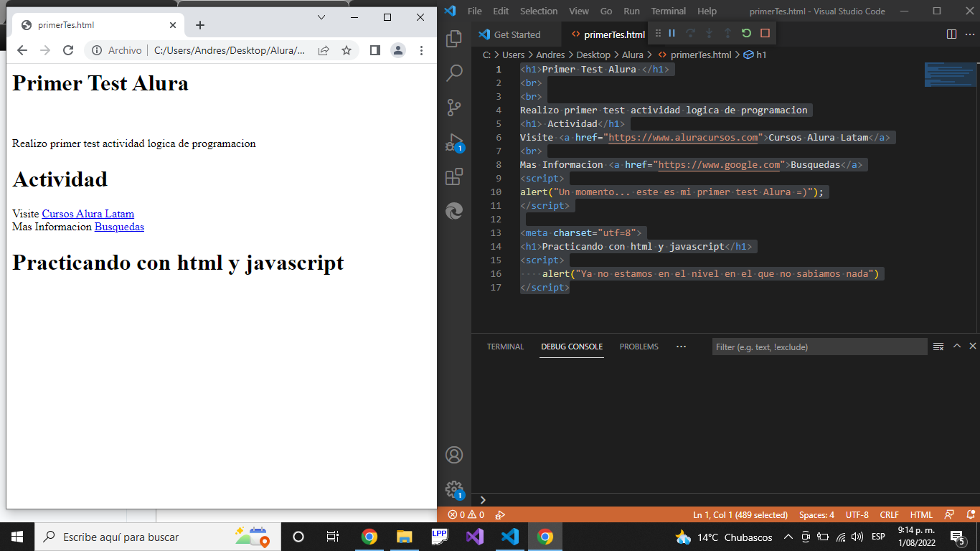Reload the page in Chrome

point(68,50)
